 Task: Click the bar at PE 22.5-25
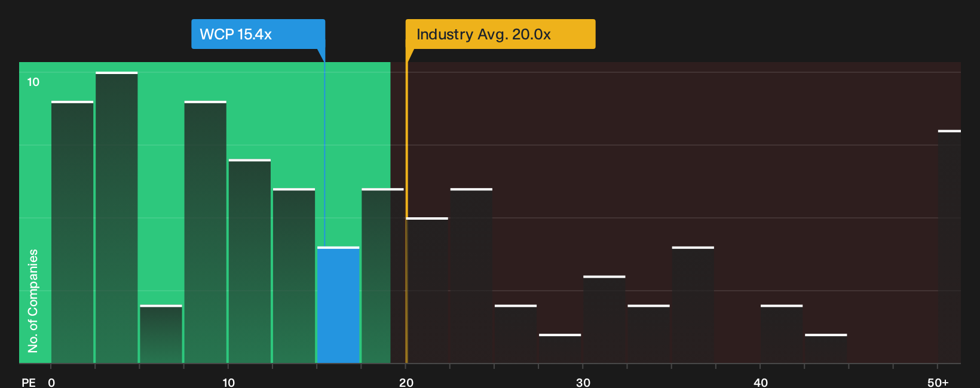pyautogui.click(x=471, y=276)
